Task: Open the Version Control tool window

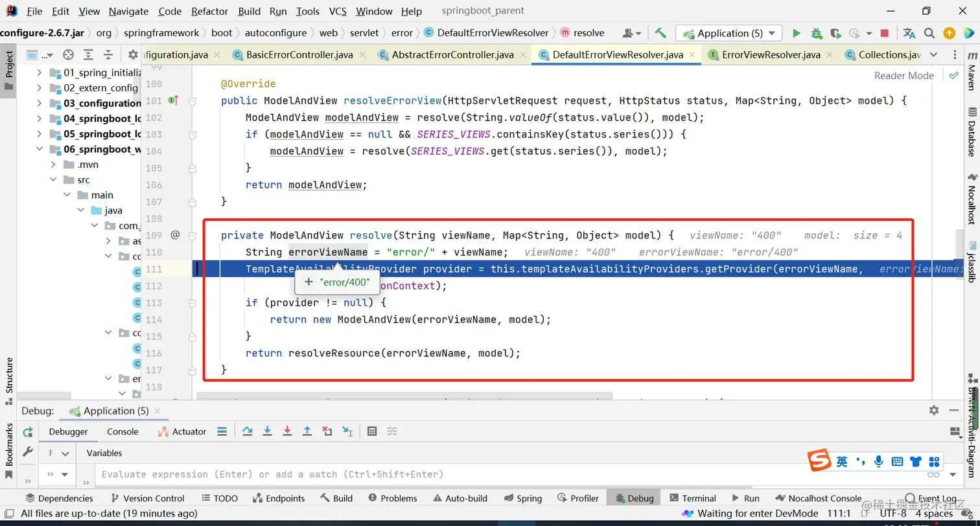Action: point(147,498)
